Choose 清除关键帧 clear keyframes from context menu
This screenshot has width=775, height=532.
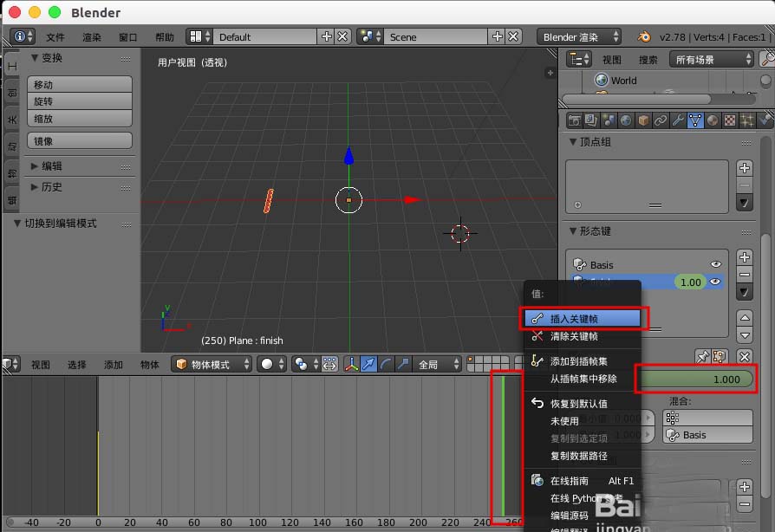click(583, 336)
